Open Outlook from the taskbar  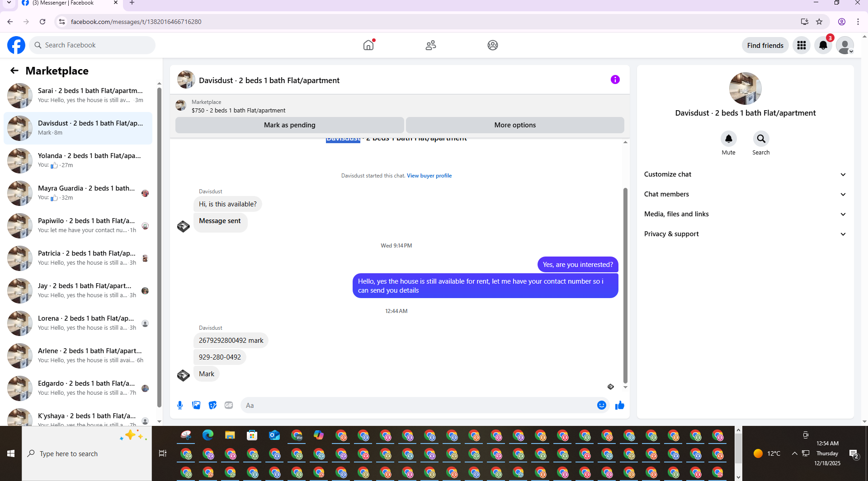coord(274,435)
